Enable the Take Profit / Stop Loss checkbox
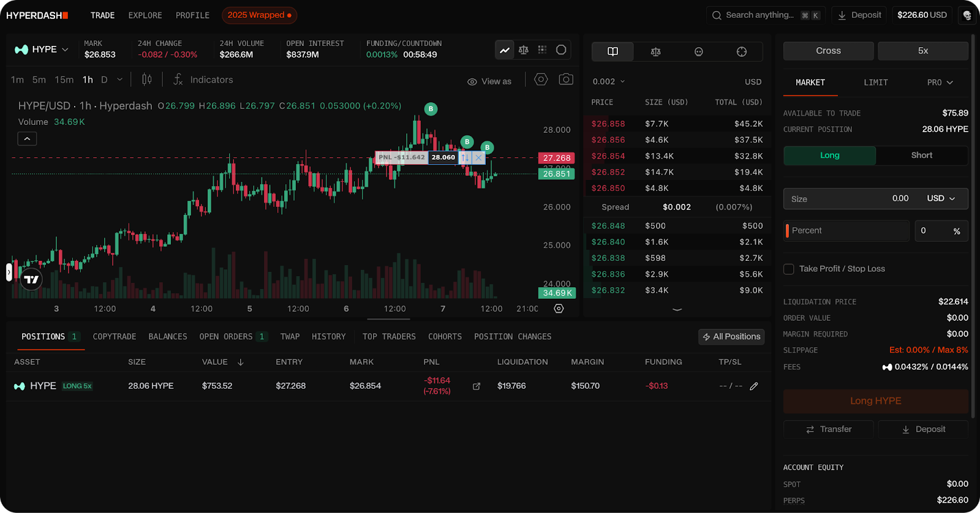The width and height of the screenshot is (980, 513). coord(789,269)
